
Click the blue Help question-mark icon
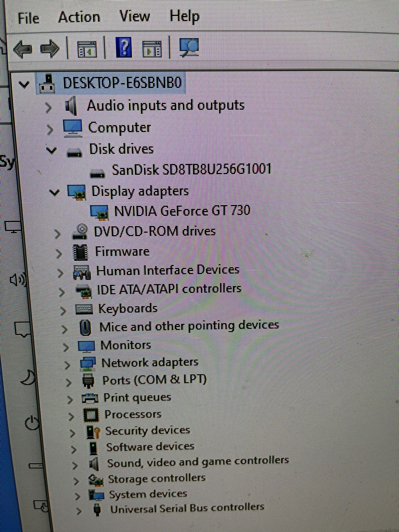pyautogui.click(x=124, y=47)
